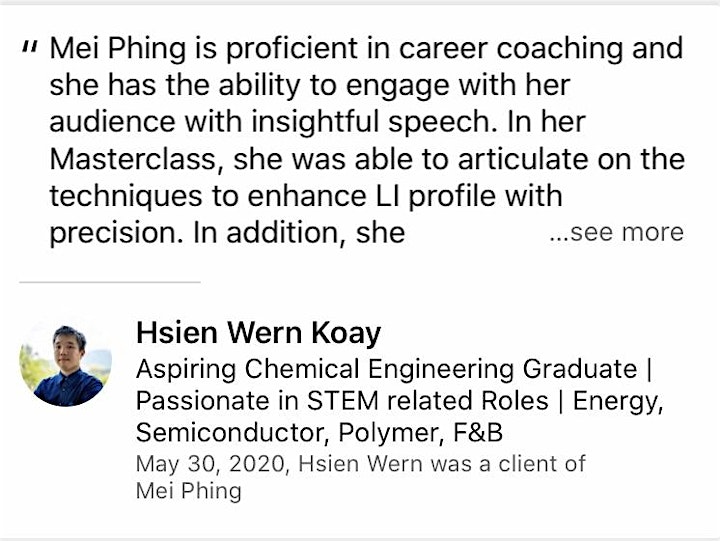Click the 'Semiconductor, Polymer, F&B' headline line
This screenshot has width=720, height=541.
(320, 433)
